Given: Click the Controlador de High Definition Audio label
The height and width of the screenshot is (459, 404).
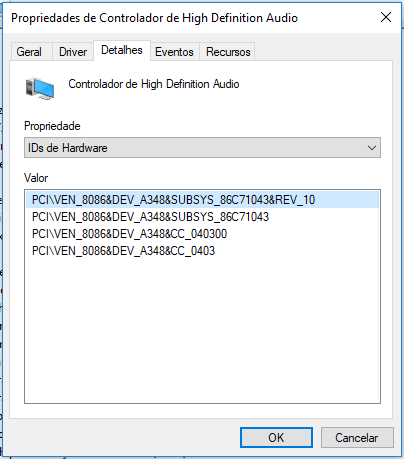Looking at the screenshot, I should pos(154,84).
